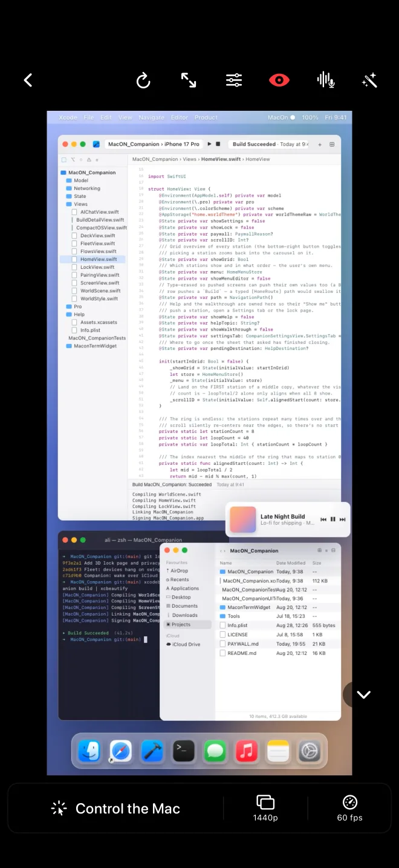Open Finder from the Dock

[89, 751]
